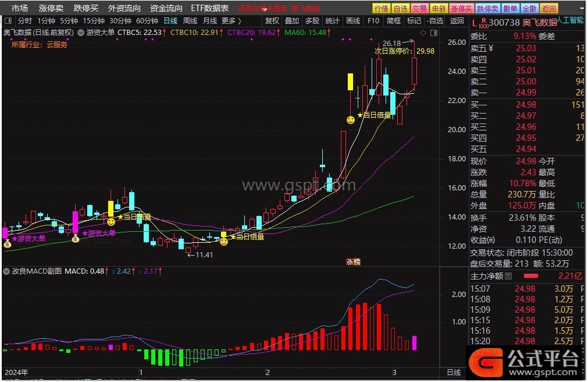Click the yellow 返回 button at top right
588x382 pixels.
coord(549,8)
